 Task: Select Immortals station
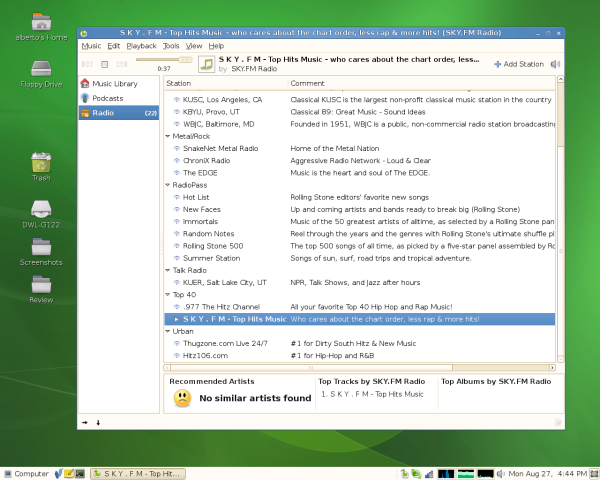point(360,222)
